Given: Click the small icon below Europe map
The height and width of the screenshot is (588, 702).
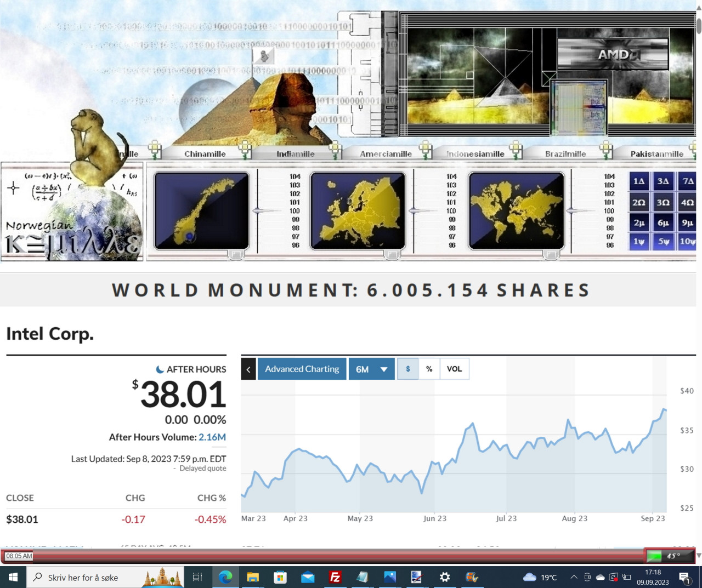Looking at the screenshot, I should tap(392, 254).
